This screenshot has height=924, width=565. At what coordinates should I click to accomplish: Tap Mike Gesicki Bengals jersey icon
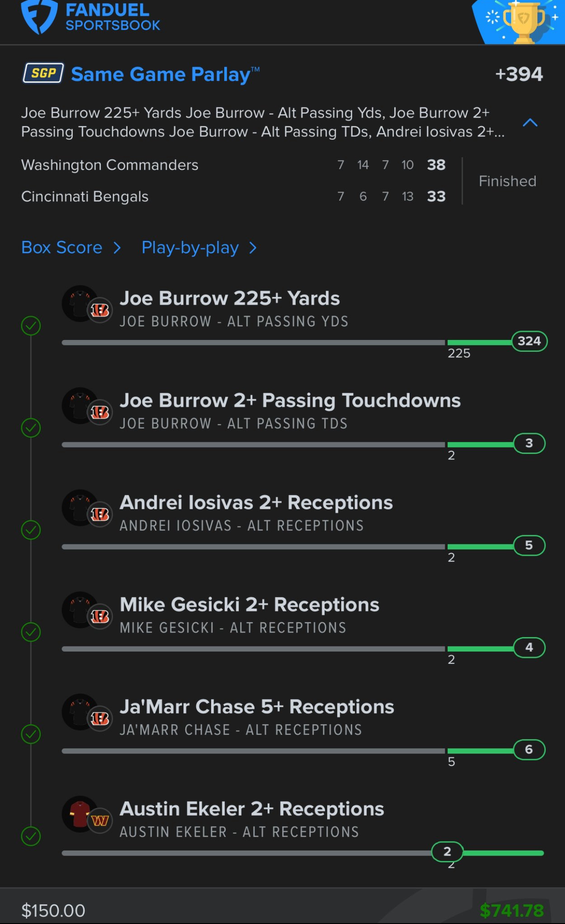pyautogui.click(x=87, y=611)
